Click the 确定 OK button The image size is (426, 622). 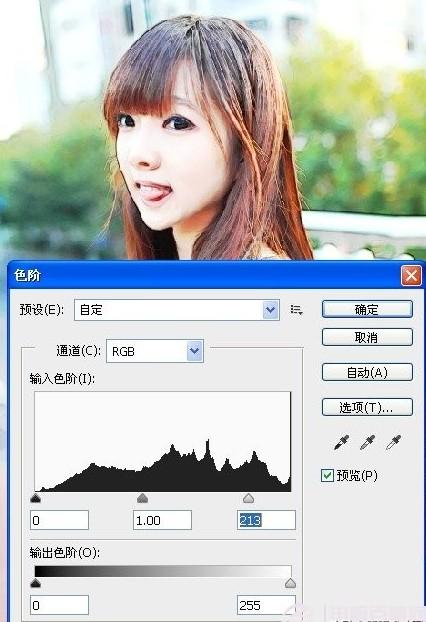pos(367,309)
